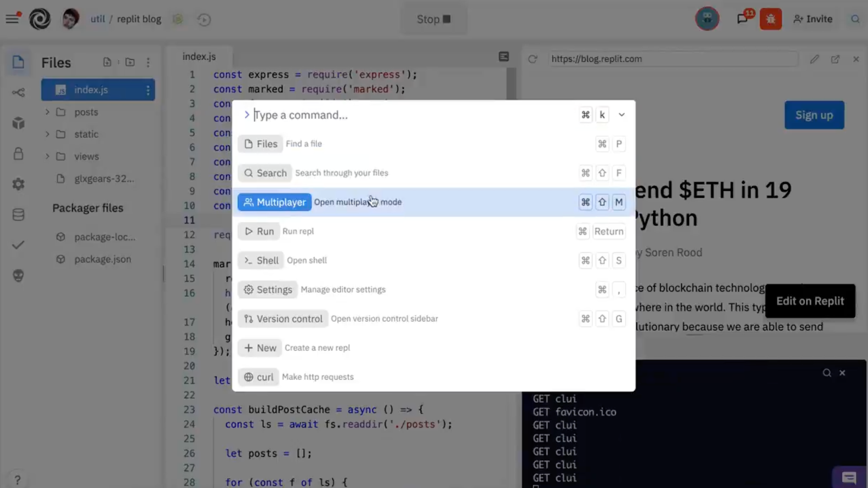The width and height of the screenshot is (868, 488).
Task: Open the version control share sidebar icon
Action: pyautogui.click(x=18, y=93)
